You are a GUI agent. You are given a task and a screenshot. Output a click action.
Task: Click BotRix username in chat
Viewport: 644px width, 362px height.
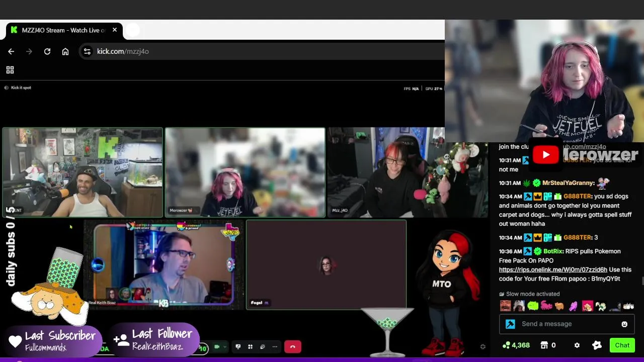(x=553, y=251)
